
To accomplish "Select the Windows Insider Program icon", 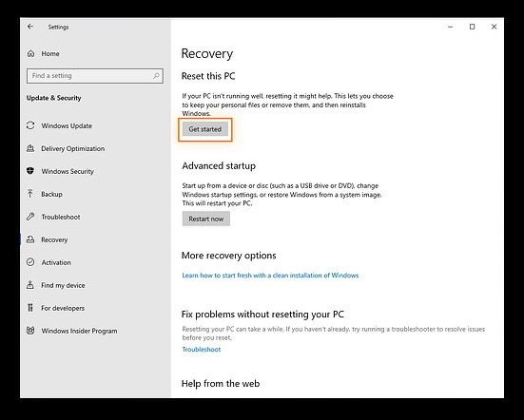I will [x=30, y=331].
